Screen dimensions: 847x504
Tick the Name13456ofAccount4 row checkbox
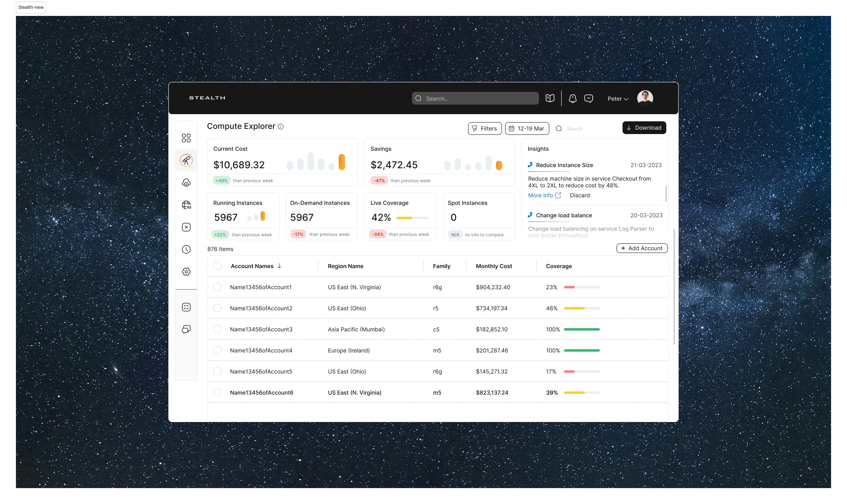tap(217, 350)
